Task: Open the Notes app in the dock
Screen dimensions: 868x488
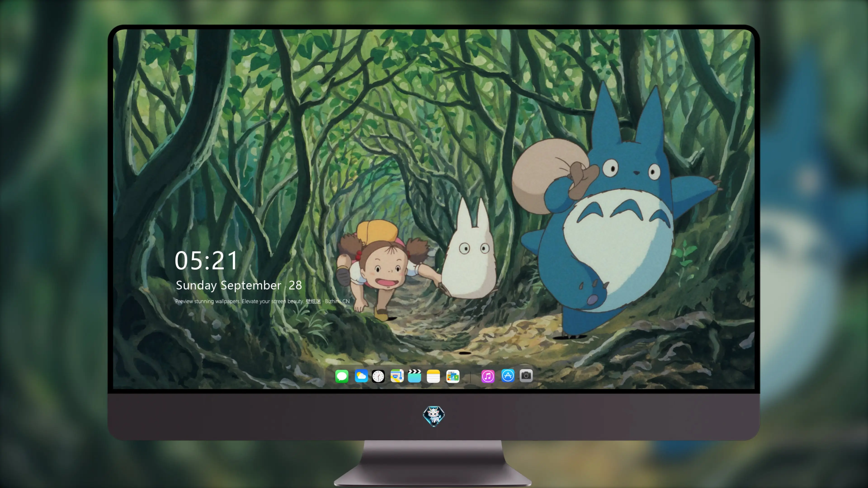Action: tap(433, 376)
